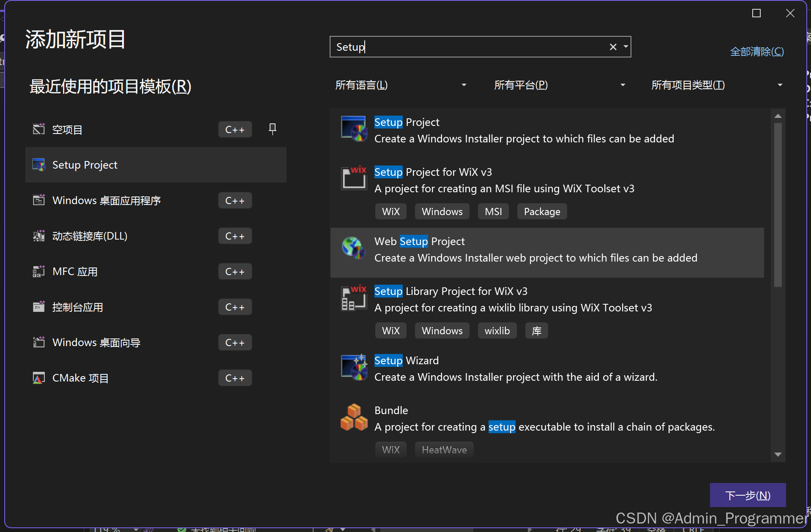Click the Setup Library Project wixlib icon
The height and width of the screenshot is (532, 811).
354,297
